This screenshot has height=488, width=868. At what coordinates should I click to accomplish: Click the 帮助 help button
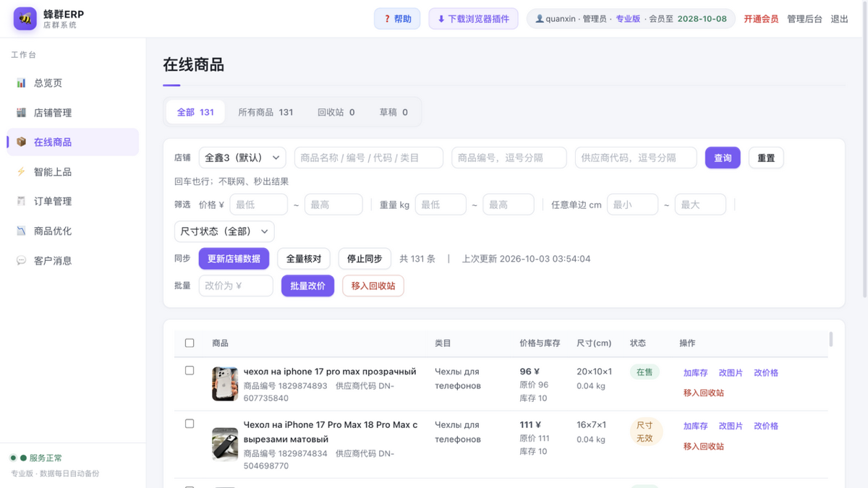[x=397, y=19]
